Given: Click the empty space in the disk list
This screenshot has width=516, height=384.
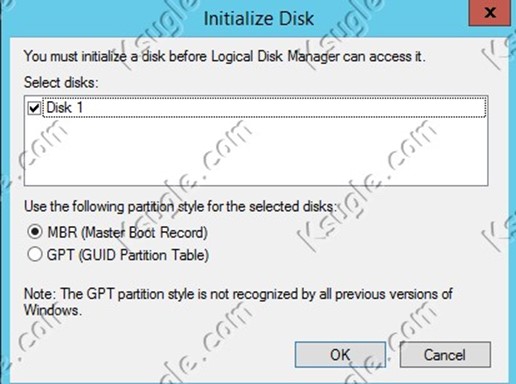Looking at the screenshot, I should coord(256,152).
